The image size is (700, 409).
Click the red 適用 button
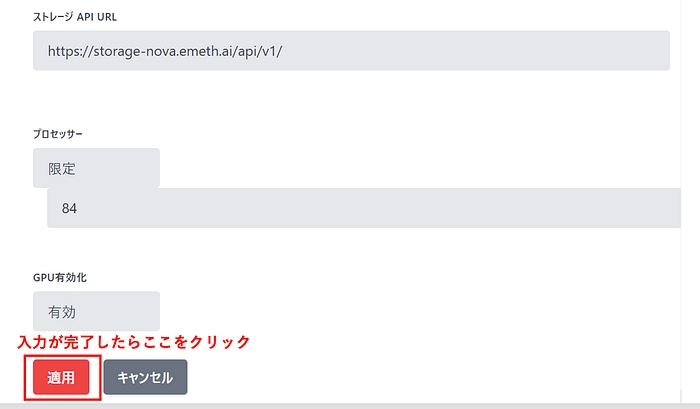point(61,377)
